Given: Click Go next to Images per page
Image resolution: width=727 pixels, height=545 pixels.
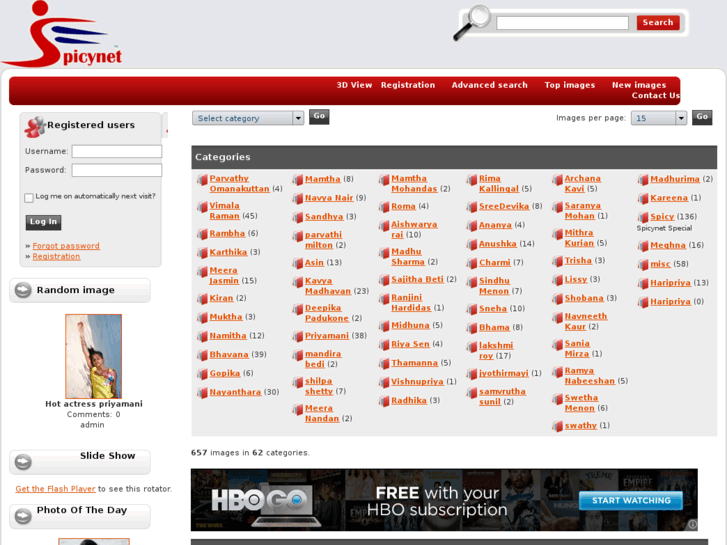Looking at the screenshot, I should pos(702,117).
